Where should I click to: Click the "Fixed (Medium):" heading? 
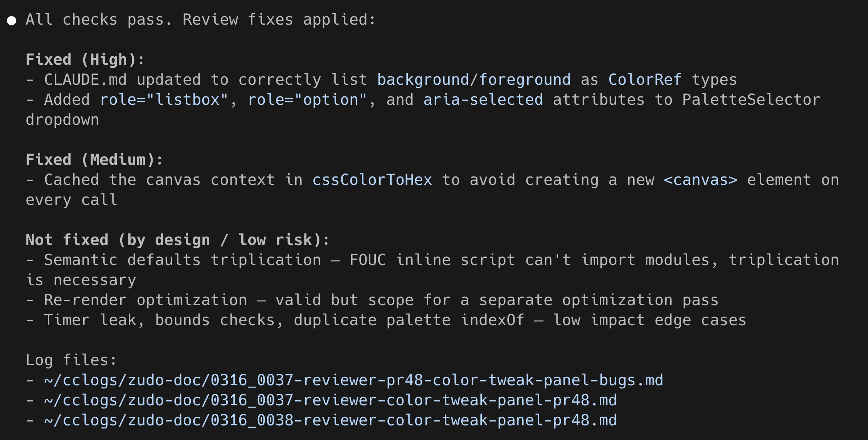click(x=94, y=160)
